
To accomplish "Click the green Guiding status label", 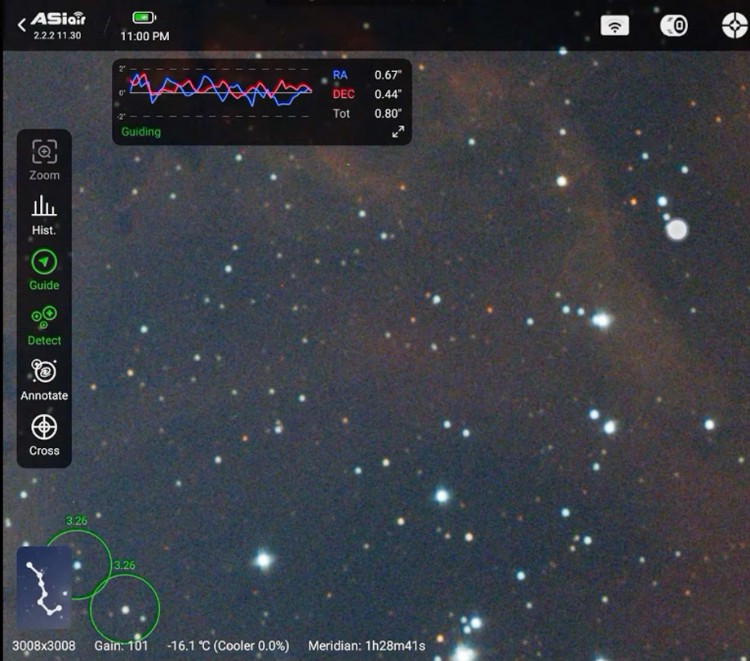I will click(x=141, y=132).
